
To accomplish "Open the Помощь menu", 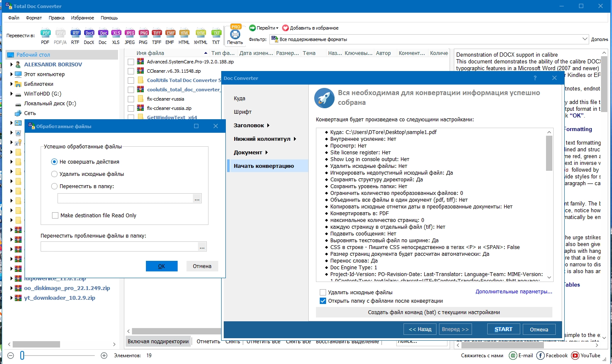I will pos(109,18).
